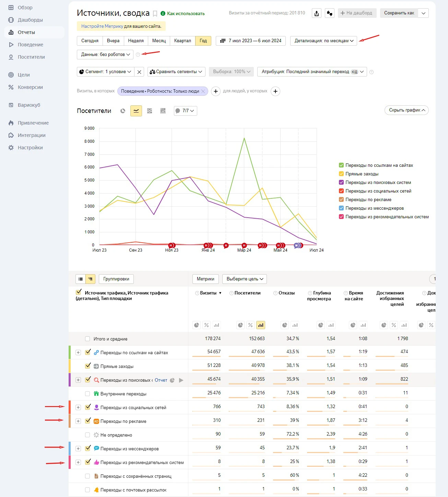
Task: Select the line chart view icon
Action: tap(136, 111)
